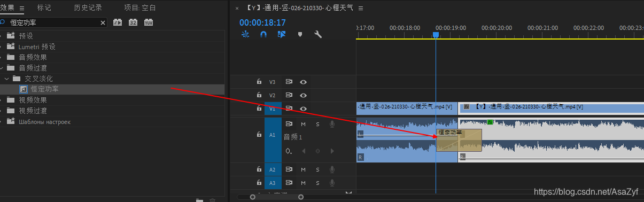
Task: Open Show Keyframes menu on A1
Action: coord(289,151)
